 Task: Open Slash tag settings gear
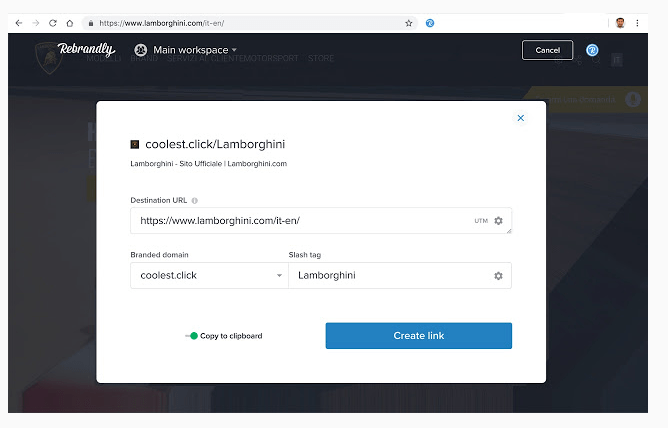pos(498,276)
